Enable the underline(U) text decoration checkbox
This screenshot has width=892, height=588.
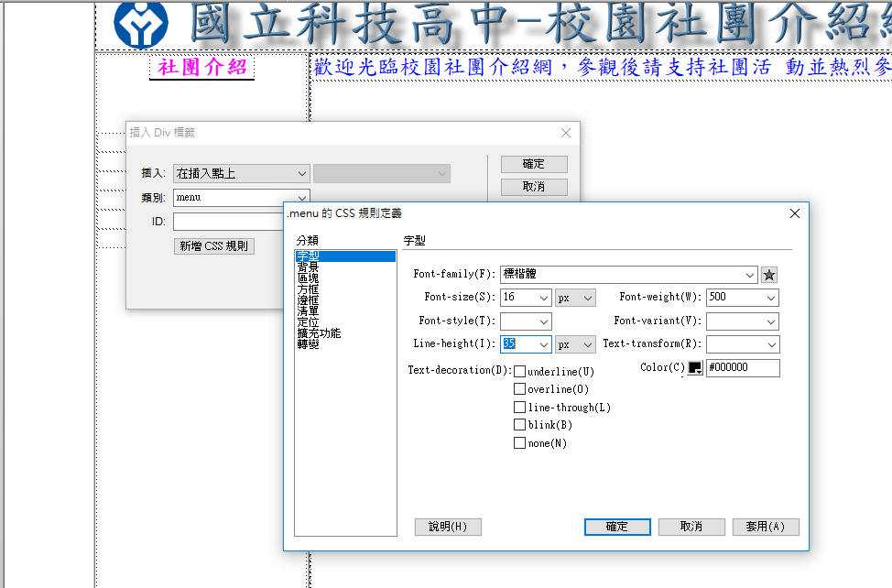(520, 372)
